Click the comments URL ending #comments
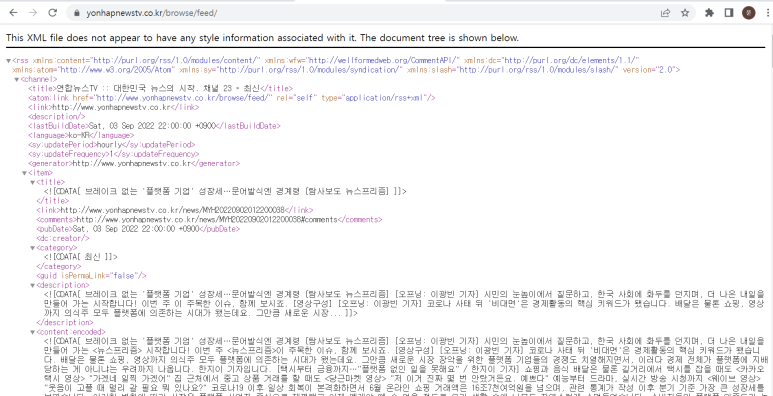The height and width of the screenshot is (396, 773). [207, 219]
